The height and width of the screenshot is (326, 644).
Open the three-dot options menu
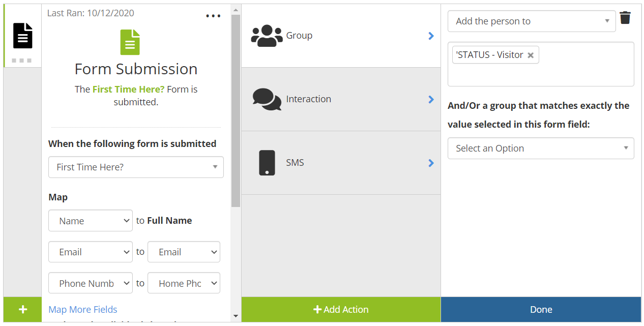[x=213, y=16]
